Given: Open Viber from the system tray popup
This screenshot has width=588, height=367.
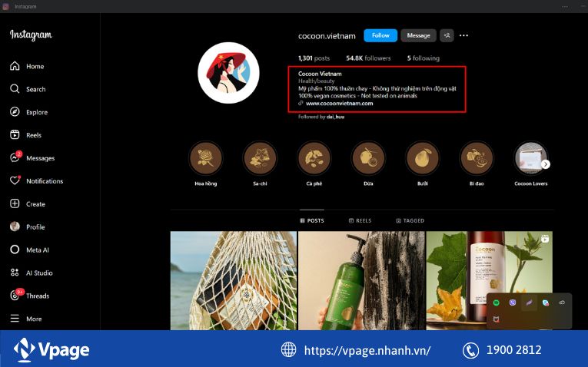Looking at the screenshot, I should tap(513, 303).
